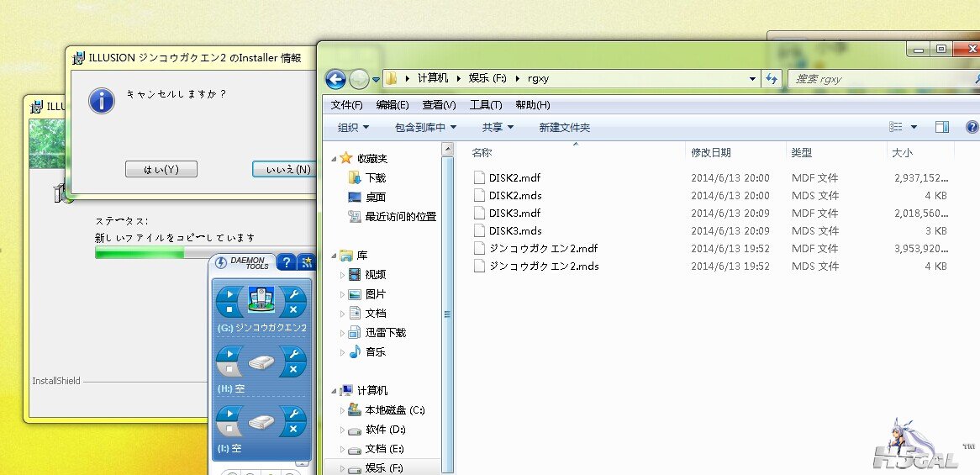The height and width of the screenshot is (475, 980).
Task: Click the DAEMON Tools lightning logo
Action: pos(220,262)
